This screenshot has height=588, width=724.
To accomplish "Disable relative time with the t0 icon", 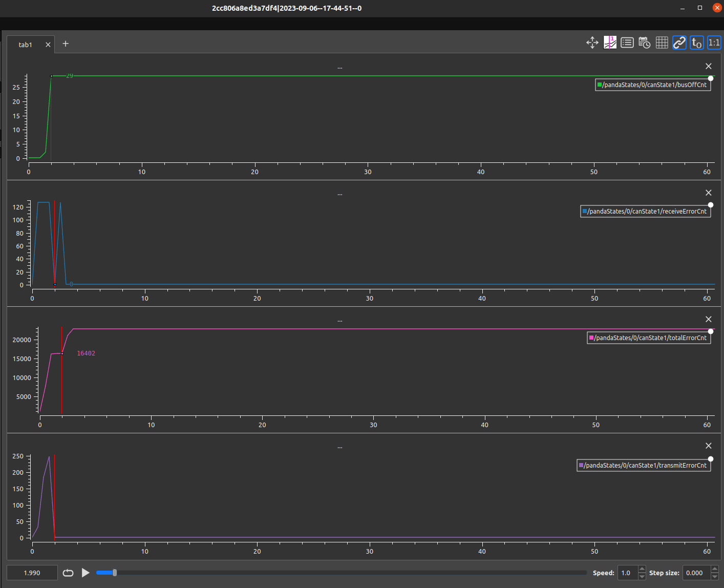I will 696,43.
